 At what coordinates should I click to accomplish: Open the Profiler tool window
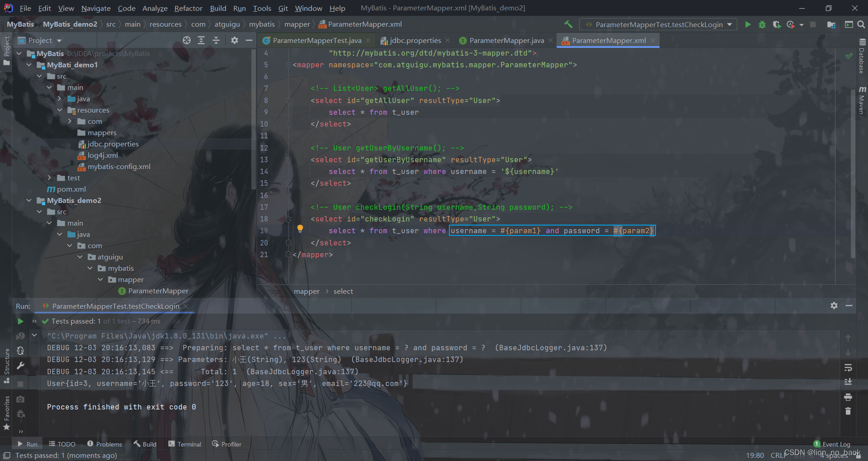click(226, 444)
